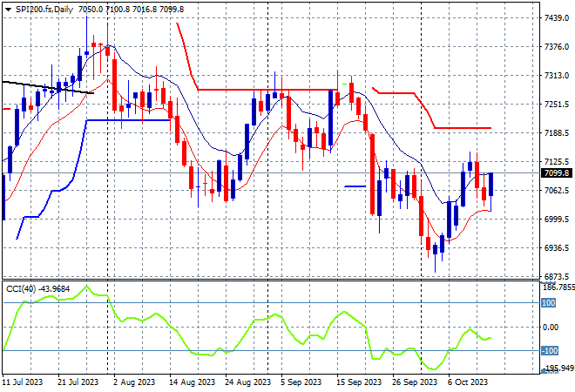Screen dimensions: 575x392
Task: Click the last blue candlestick at 7099.8
Action: [x=491, y=184]
